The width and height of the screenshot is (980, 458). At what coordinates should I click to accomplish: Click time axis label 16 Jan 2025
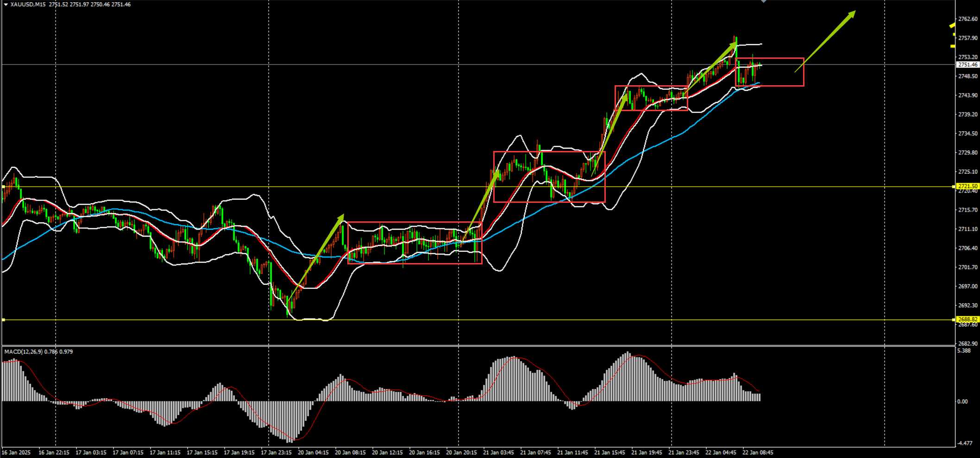pyautogui.click(x=17, y=452)
